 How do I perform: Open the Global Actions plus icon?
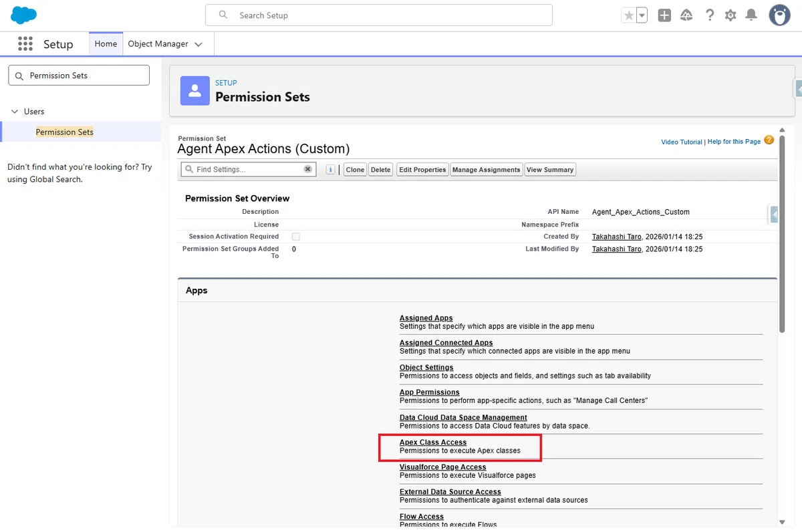click(664, 15)
